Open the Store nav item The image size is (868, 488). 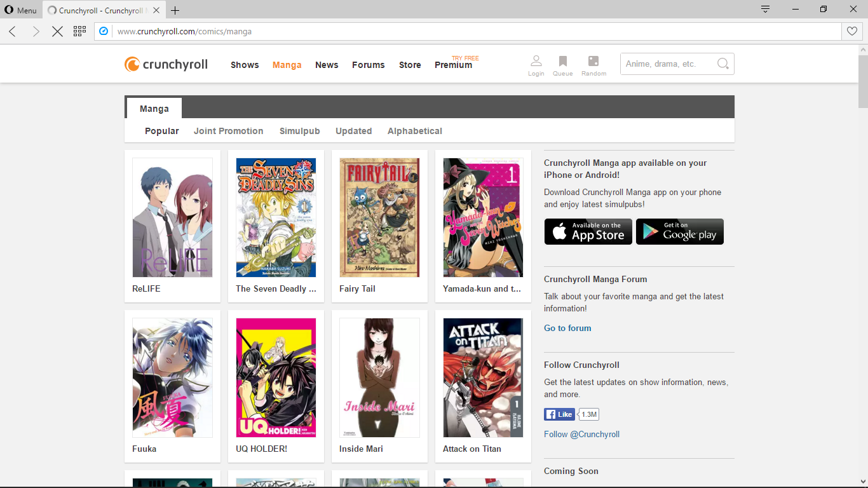[410, 65]
